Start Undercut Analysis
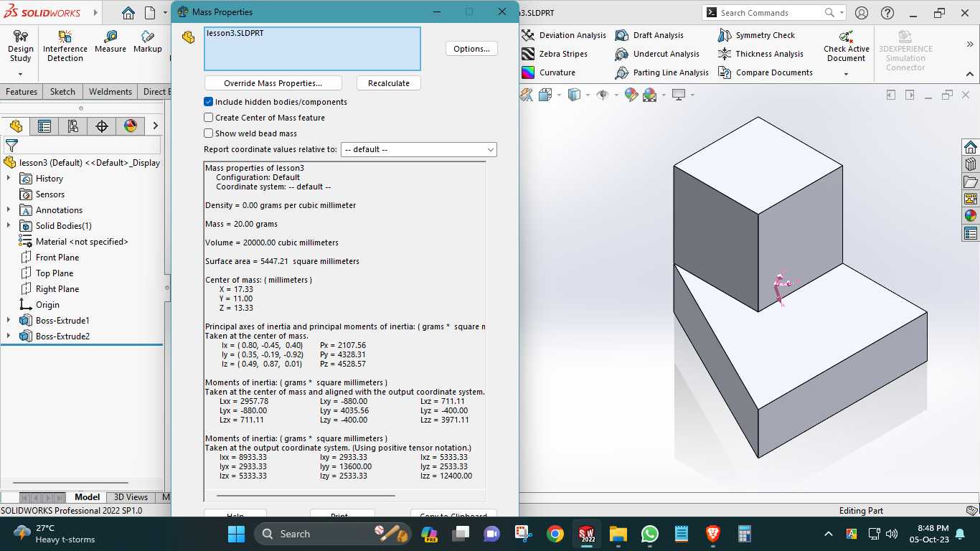The height and width of the screenshot is (551, 980). pos(657,54)
